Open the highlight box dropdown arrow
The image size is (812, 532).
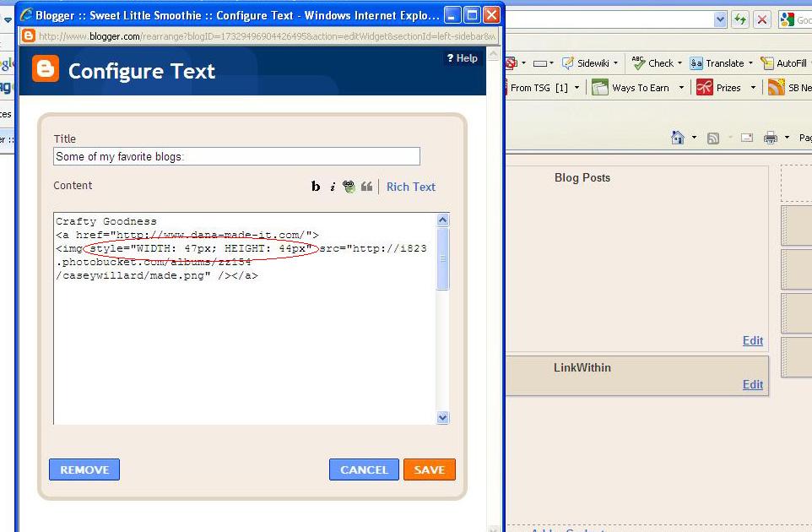[551, 63]
